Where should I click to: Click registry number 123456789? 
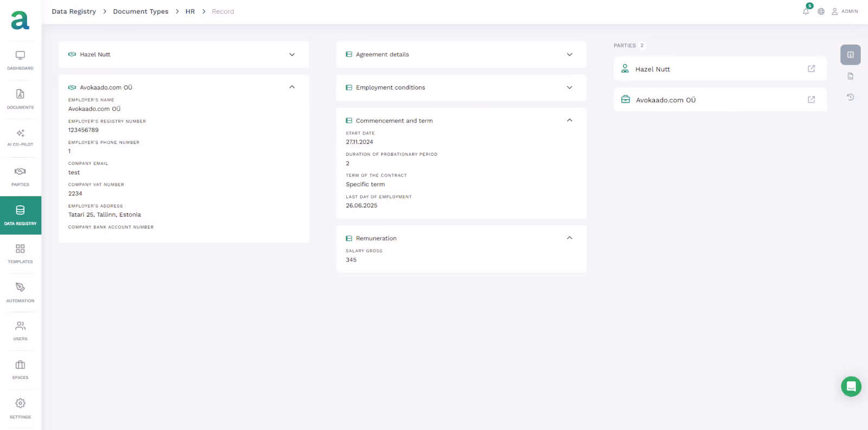coord(84,130)
